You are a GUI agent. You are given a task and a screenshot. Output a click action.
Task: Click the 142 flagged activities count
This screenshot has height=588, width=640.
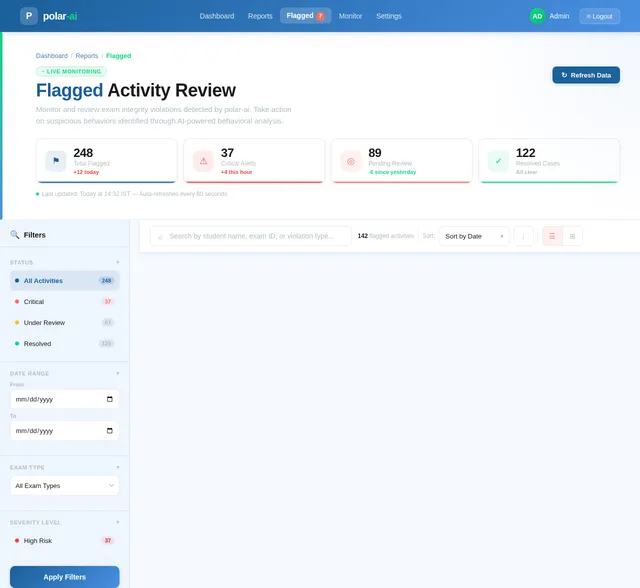tap(386, 236)
